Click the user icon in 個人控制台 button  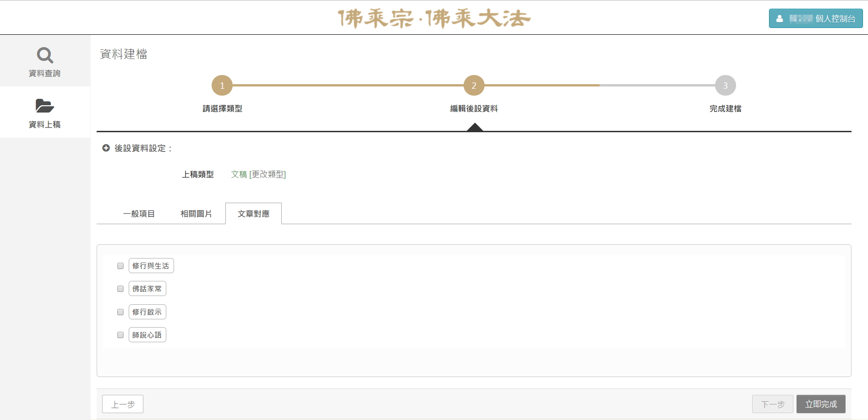pos(780,19)
